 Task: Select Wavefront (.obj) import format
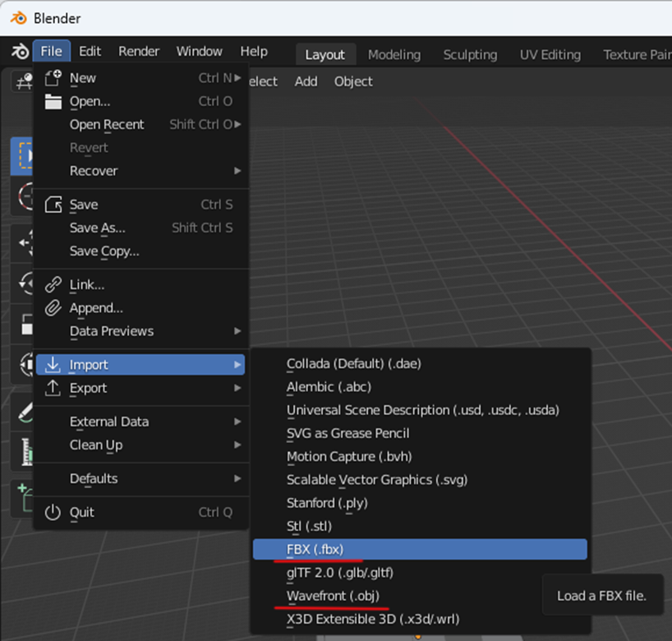click(333, 596)
